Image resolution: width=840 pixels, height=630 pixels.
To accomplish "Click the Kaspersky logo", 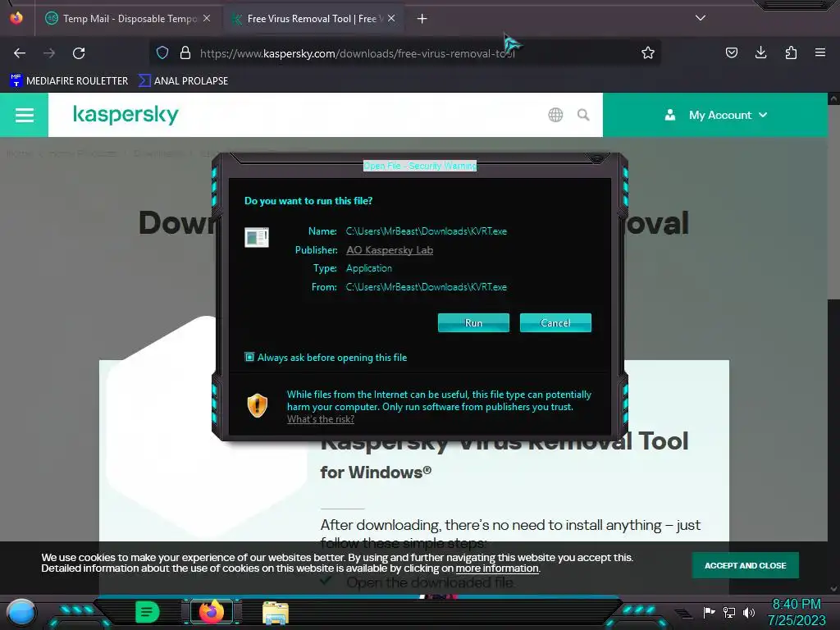I will (126, 115).
